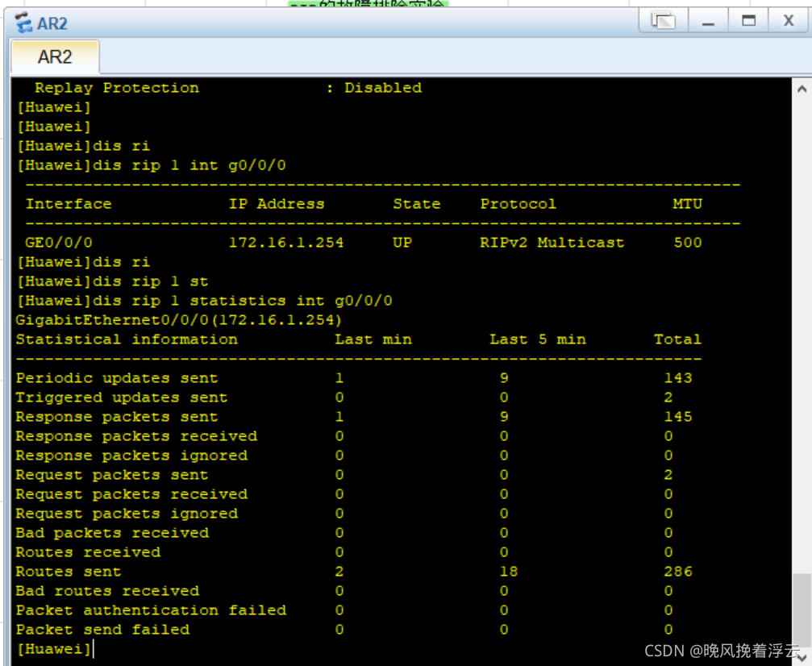Click the 'GE0/0/0' interface entry
Screen dimensions: 812x666
click(59, 243)
